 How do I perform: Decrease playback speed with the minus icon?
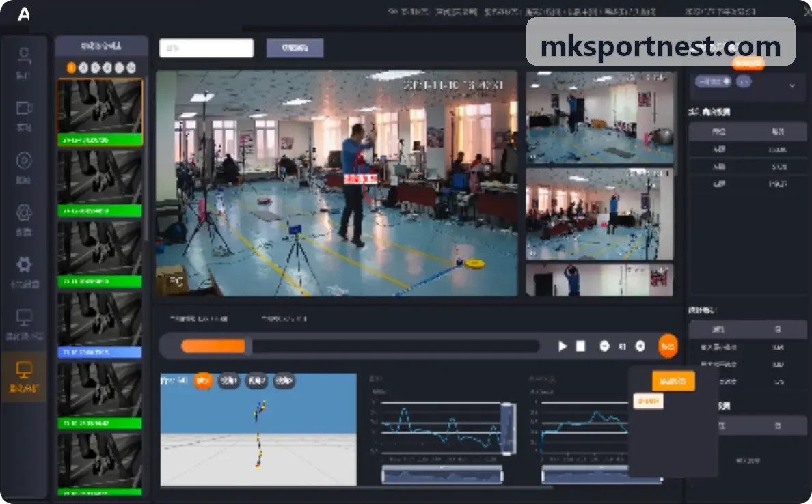(604, 346)
